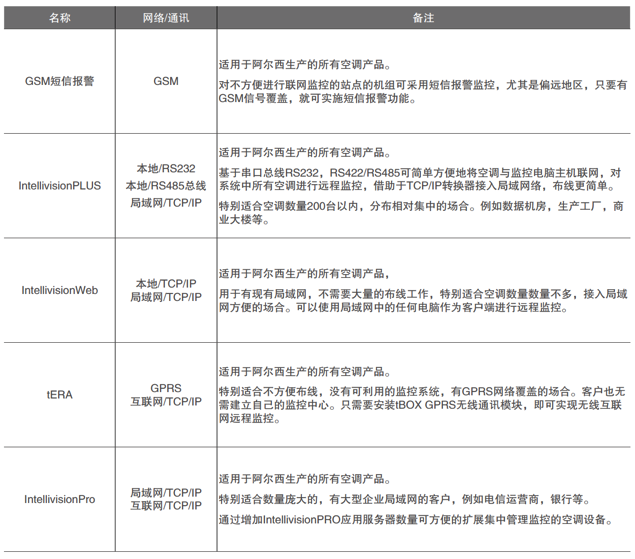
Task: Click the line starting 特别适合数量庞大的
Action: (405, 499)
